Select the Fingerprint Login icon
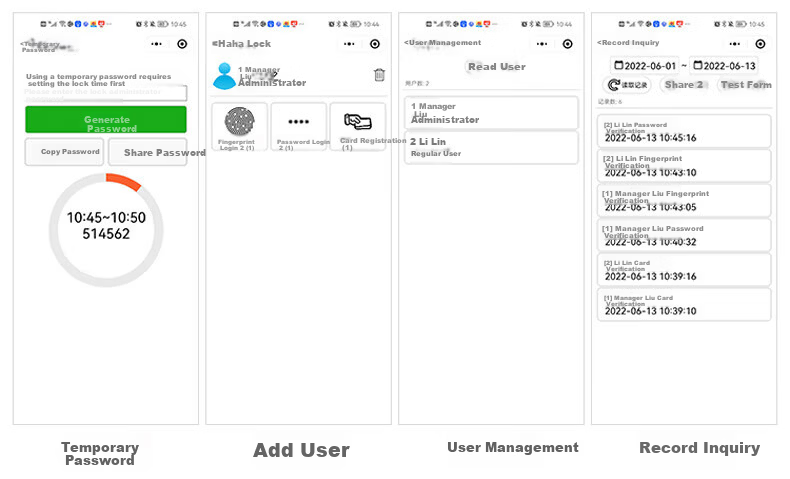 pos(239,121)
